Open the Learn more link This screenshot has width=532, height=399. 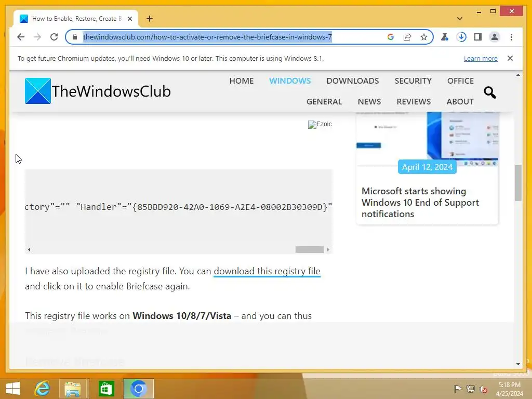(x=481, y=58)
